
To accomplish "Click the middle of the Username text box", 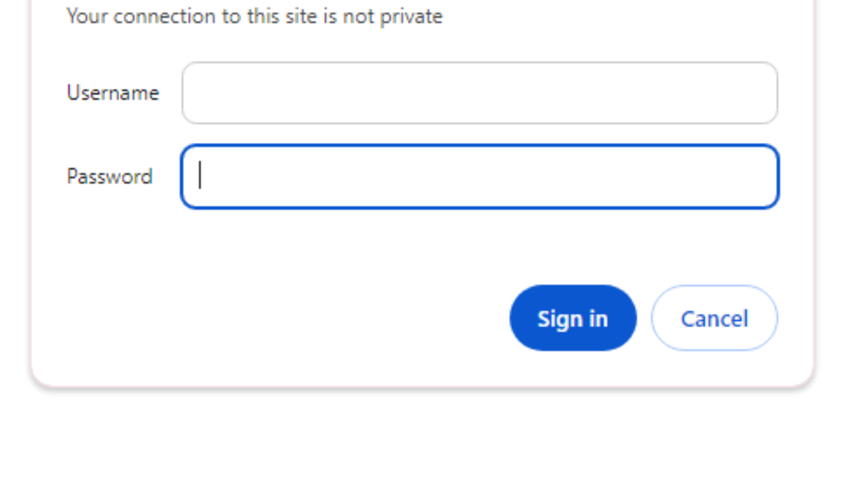I will click(x=480, y=93).
